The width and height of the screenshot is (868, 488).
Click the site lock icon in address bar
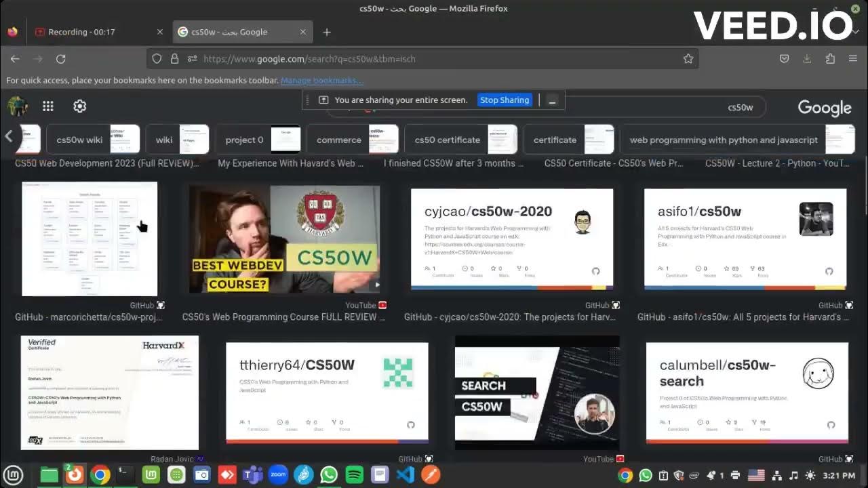(x=174, y=59)
